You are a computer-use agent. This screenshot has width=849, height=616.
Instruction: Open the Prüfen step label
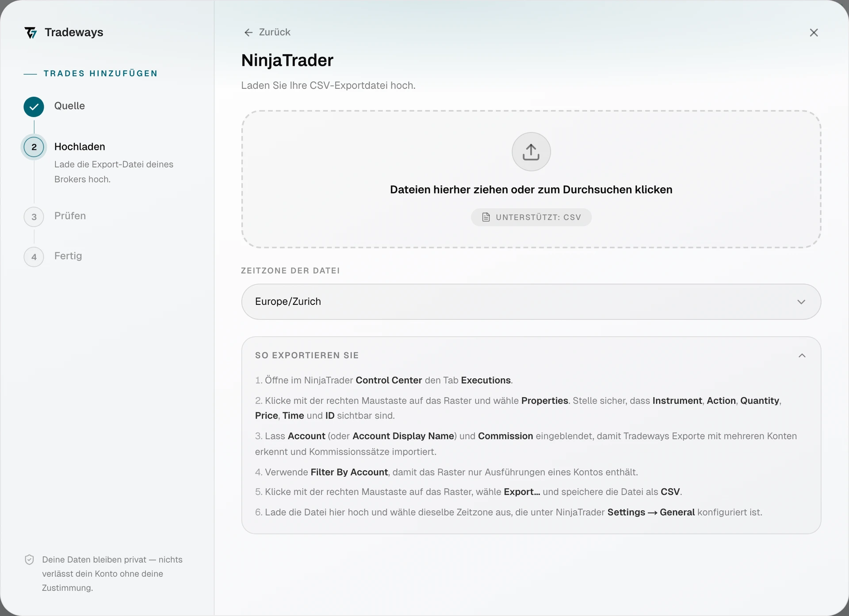click(x=70, y=216)
